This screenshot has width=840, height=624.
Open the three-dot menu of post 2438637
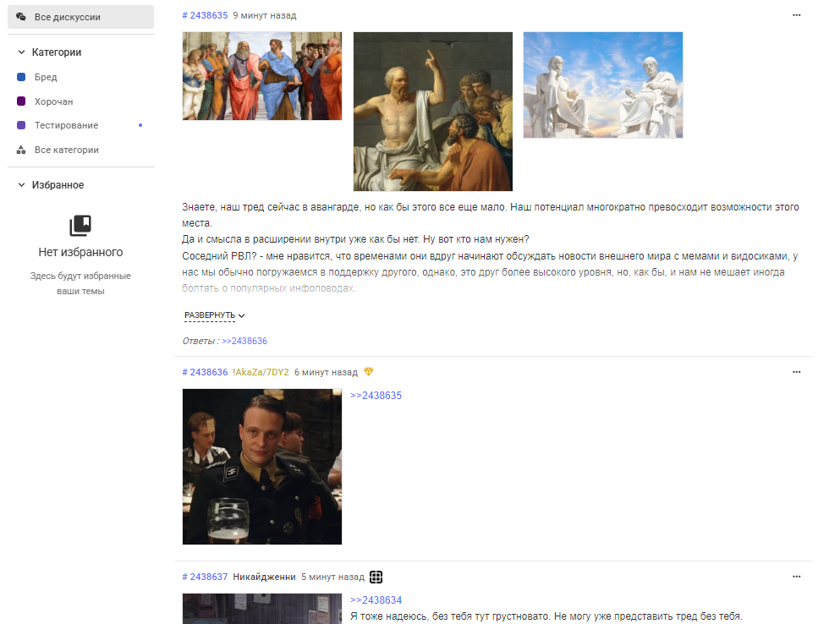pyautogui.click(x=797, y=577)
